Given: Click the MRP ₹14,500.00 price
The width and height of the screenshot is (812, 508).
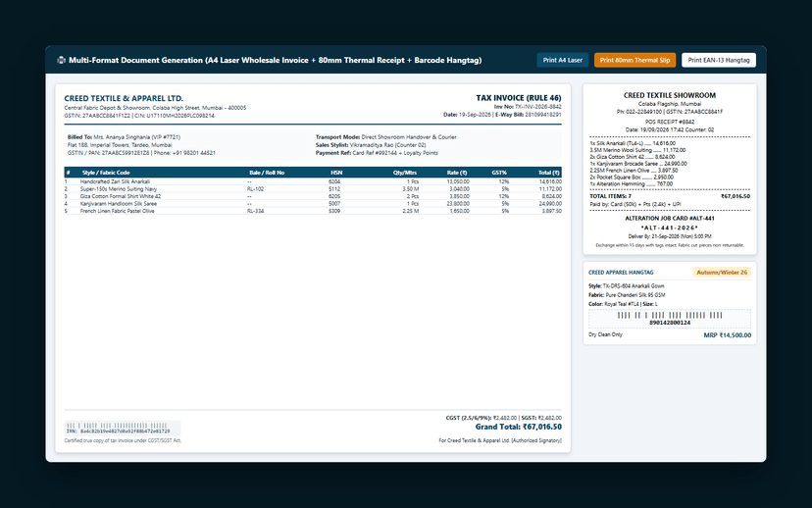Looking at the screenshot, I should pyautogui.click(x=727, y=335).
